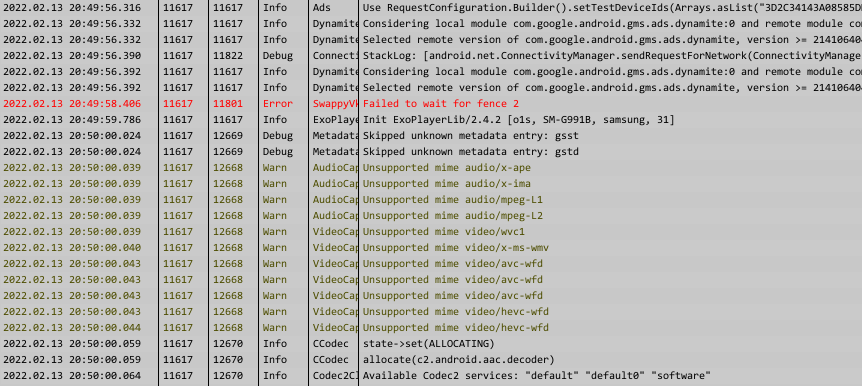Click Warn level in video/wvc1 row
Image resolution: width=862 pixels, height=386 pixels.
coord(275,231)
